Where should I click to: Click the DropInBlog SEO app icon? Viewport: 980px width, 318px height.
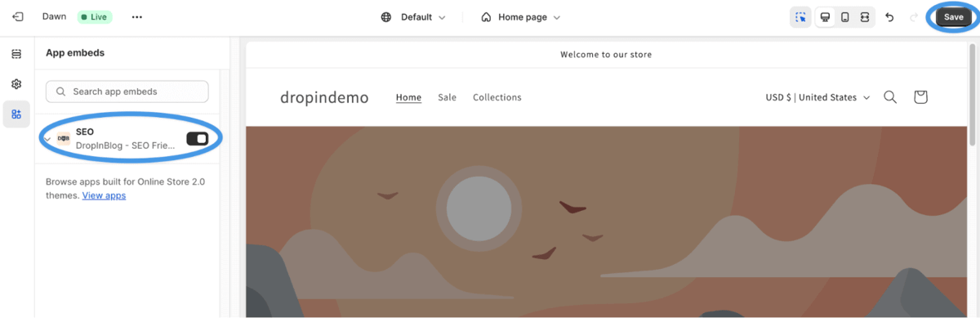click(x=64, y=138)
